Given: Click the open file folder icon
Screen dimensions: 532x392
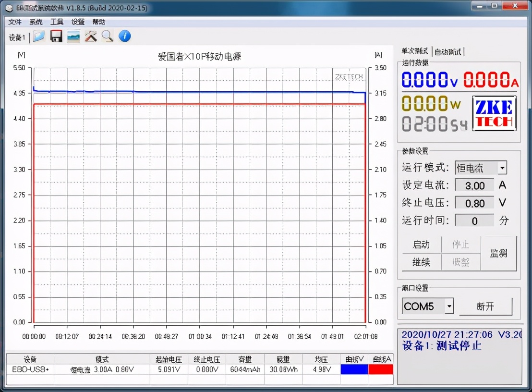Looking at the screenshot, I should [39, 37].
